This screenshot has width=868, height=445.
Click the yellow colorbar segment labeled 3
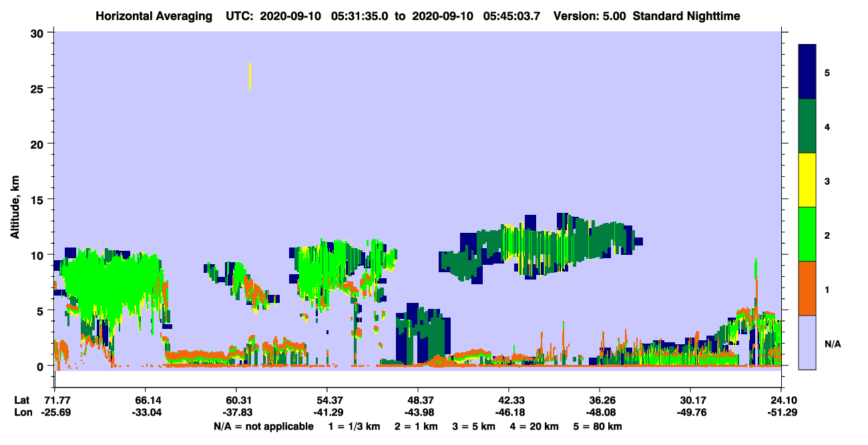pos(807,180)
